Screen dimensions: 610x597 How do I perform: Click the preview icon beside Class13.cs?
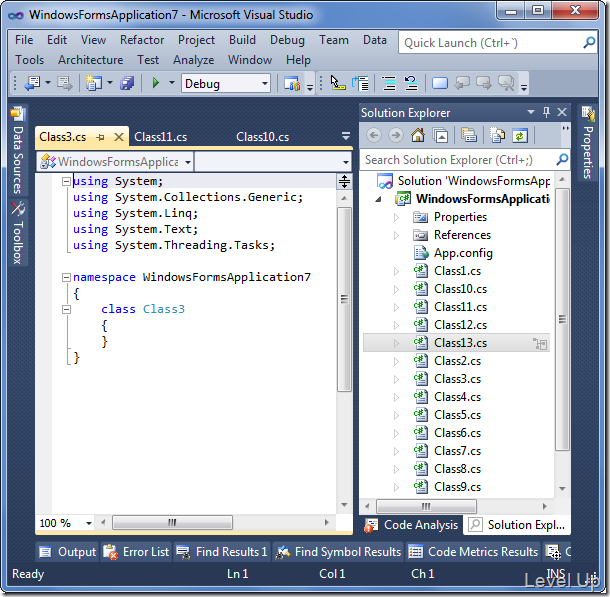[540, 343]
